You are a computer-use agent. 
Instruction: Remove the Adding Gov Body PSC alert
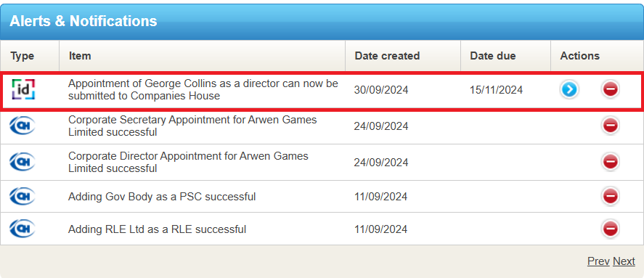(x=611, y=196)
